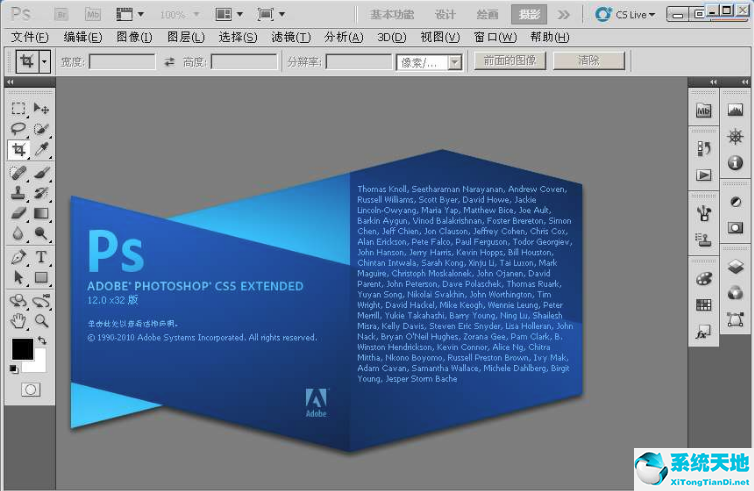Open the Info panel icon
754x491 pixels.
[x=735, y=163]
